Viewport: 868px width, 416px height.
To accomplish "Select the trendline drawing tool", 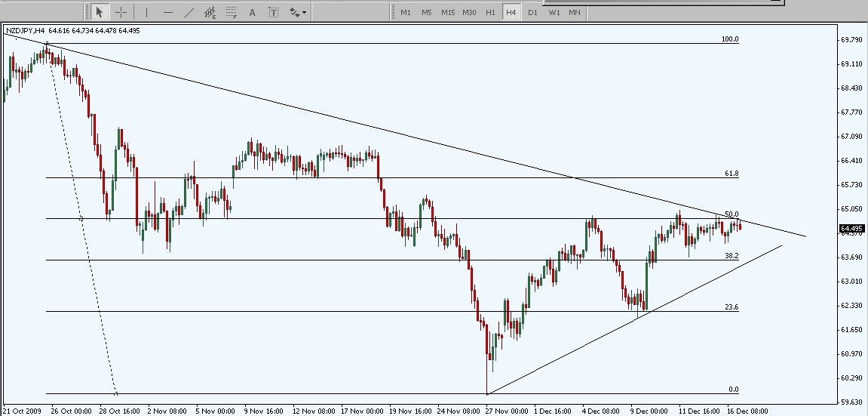I will [189, 12].
